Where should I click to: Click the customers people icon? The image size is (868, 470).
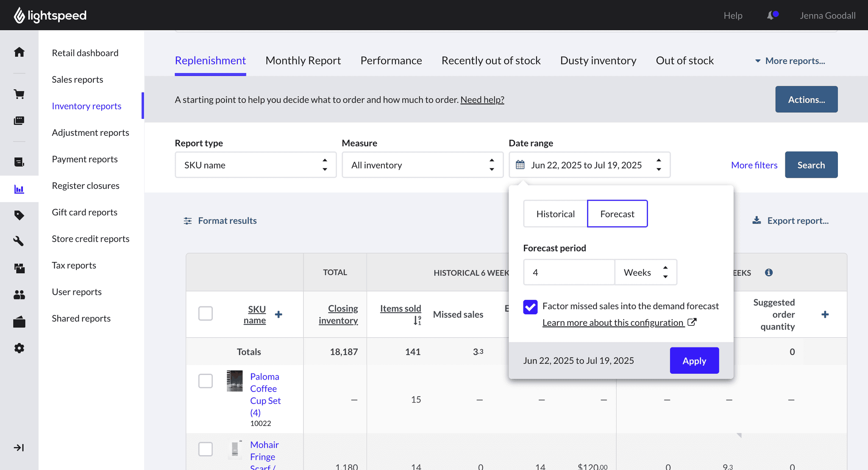19,295
